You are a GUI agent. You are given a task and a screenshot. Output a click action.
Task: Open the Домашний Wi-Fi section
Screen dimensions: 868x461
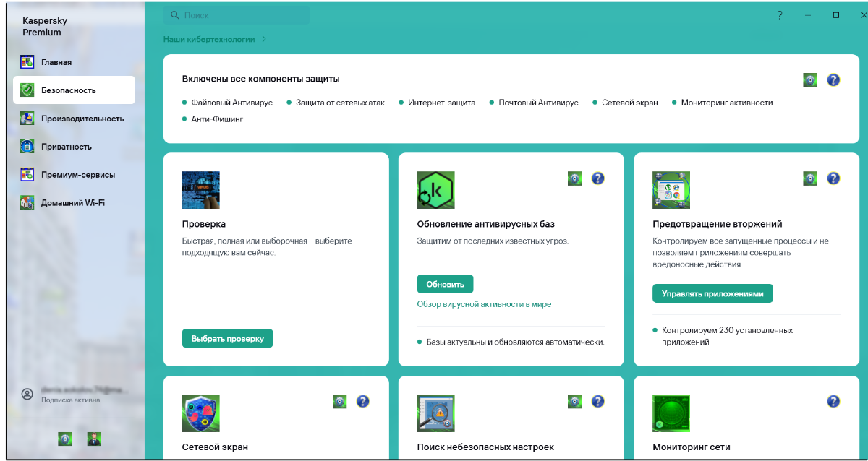click(74, 203)
